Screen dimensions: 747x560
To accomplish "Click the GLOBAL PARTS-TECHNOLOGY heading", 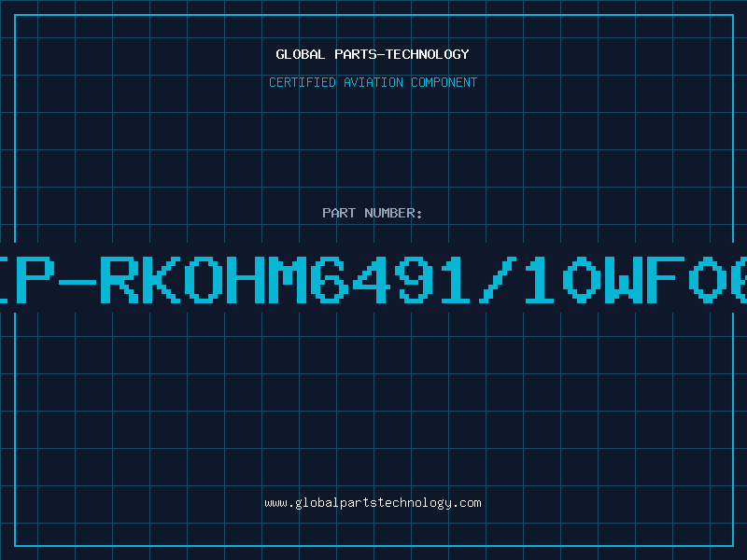I will point(373,54).
